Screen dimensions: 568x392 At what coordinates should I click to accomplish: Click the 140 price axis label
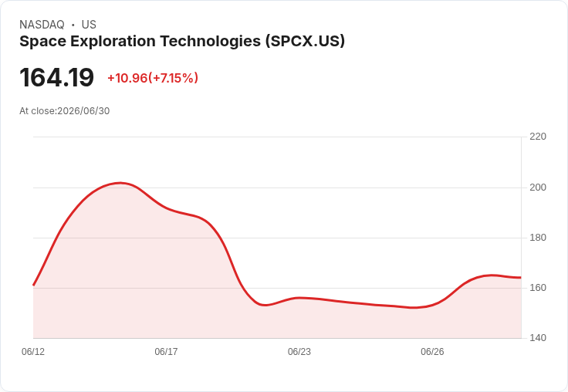pyautogui.click(x=538, y=338)
